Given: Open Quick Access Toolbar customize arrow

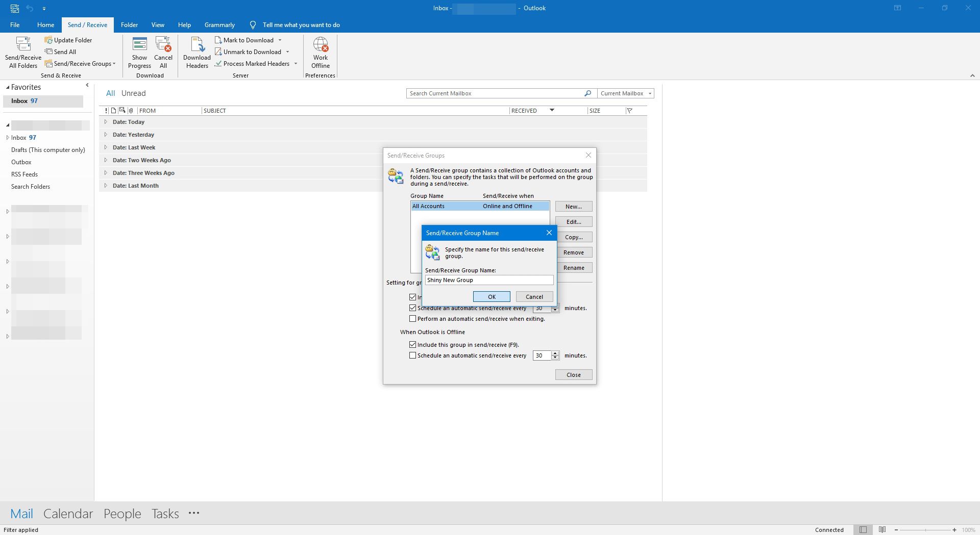Looking at the screenshot, I should click(x=44, y=8).
